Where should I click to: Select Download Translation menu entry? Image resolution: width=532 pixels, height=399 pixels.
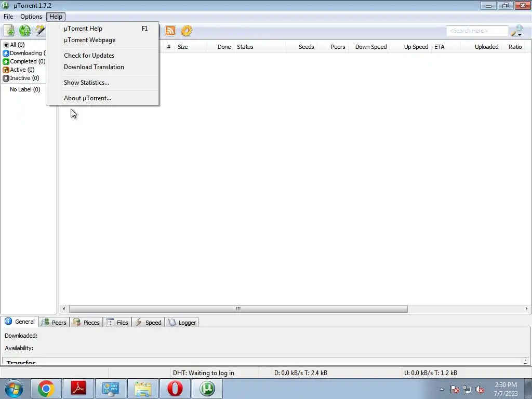coord(102,67)
